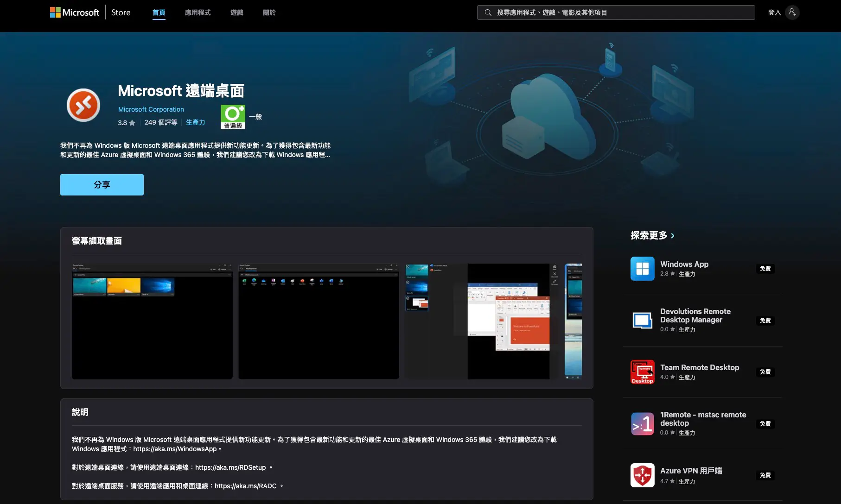
Task: Click the https://aka.ms/RADC text in description
Action: [x=245, y=486]
